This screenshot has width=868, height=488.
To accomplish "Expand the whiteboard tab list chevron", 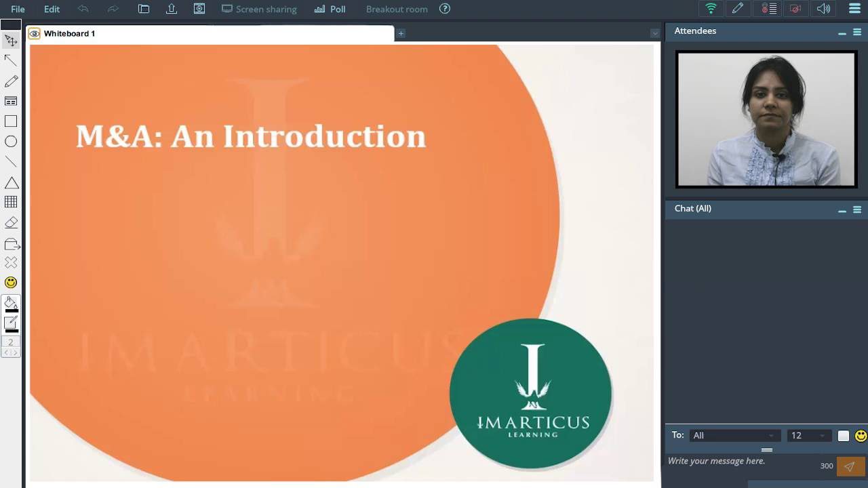I will click(653, 33).
